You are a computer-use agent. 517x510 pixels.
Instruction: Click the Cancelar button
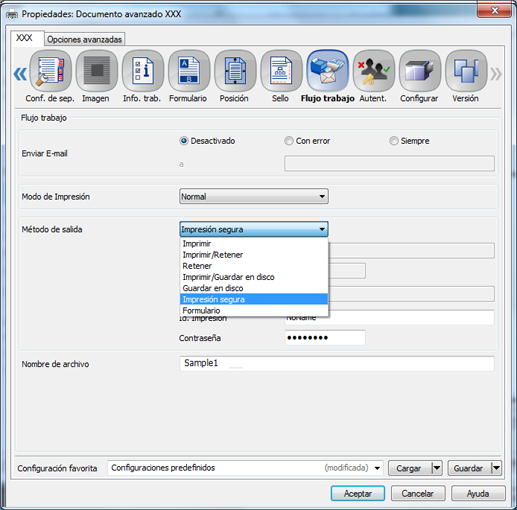click(x=418, y=493)
